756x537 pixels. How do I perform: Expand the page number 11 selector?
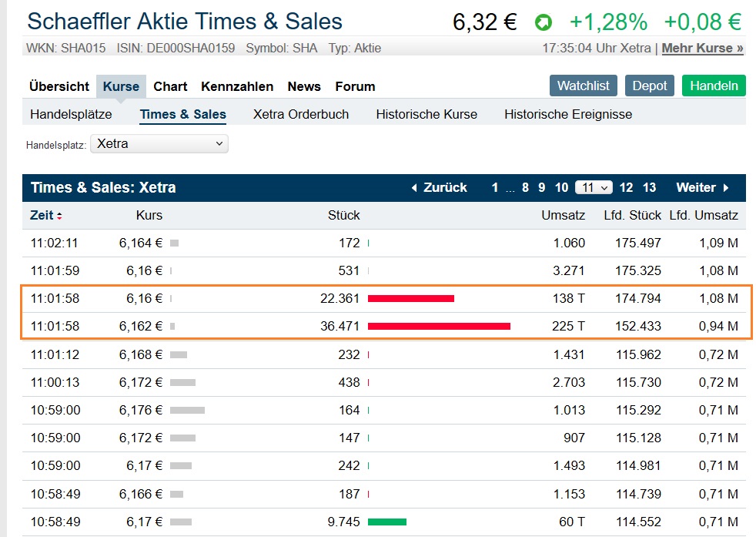pos(594,187)
